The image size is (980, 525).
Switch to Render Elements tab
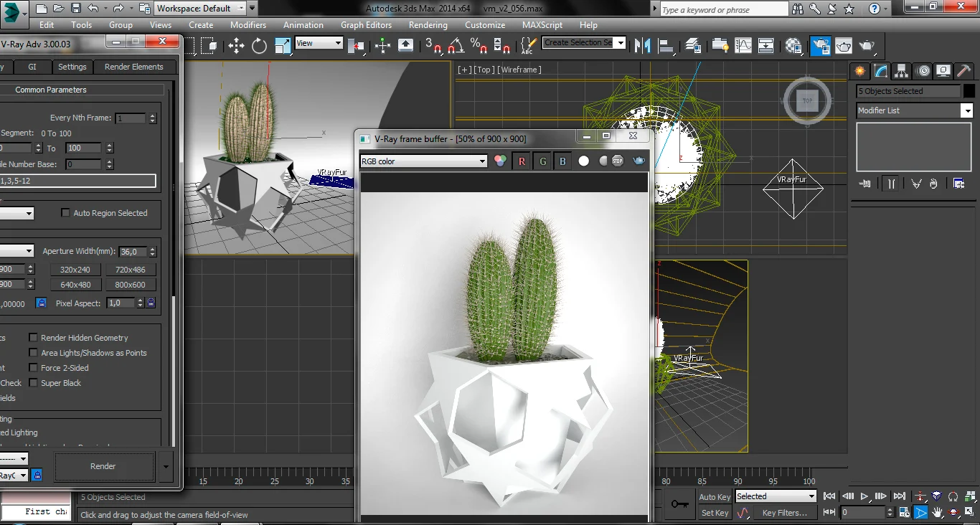coord(134,67)
